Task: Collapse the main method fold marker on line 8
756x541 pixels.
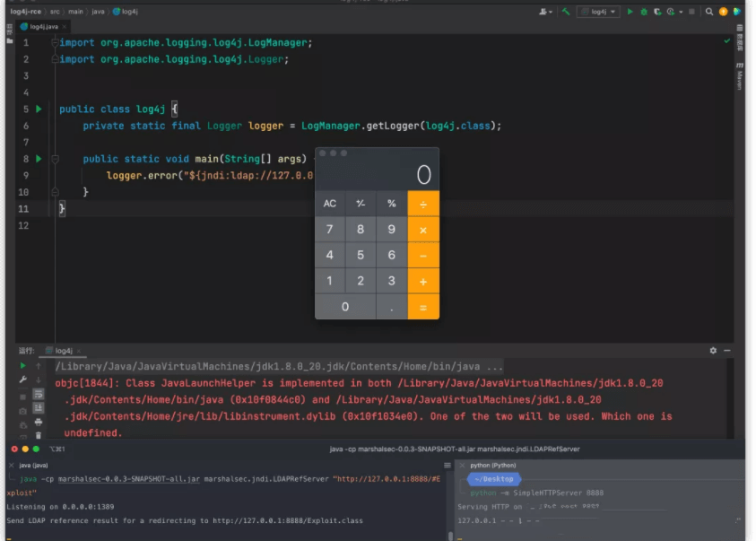Action: pos(55,159)
